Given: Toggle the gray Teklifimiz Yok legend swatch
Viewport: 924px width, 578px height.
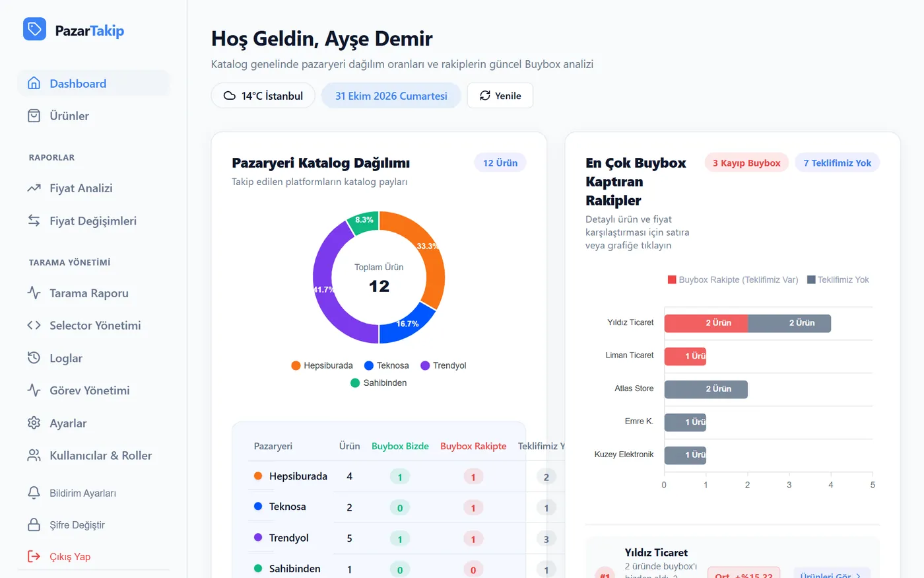Looking at the screenshot, I should coord(811,279).
